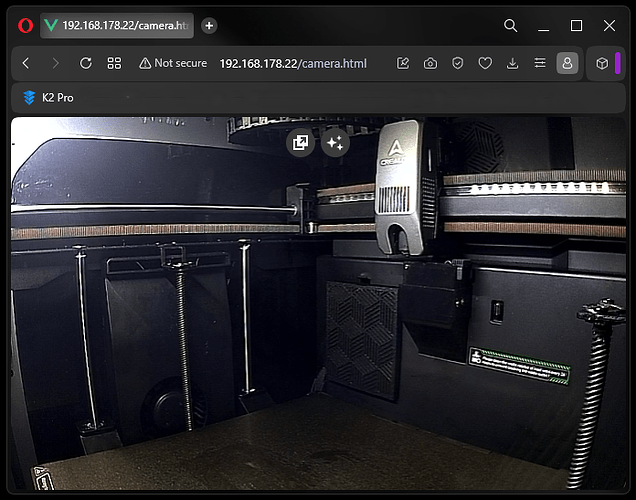
Task: Click the Opera logo menu button
Action: click(26, 26)
